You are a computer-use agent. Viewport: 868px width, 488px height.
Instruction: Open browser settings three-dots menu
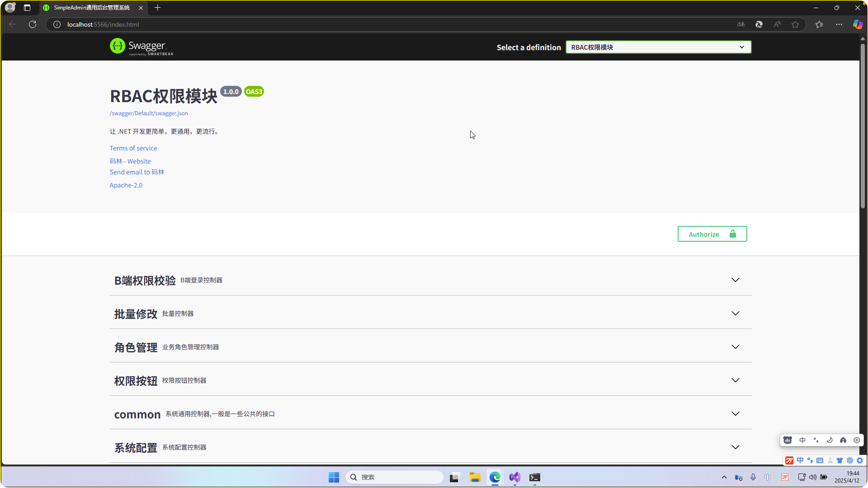(x=839, y=24)
